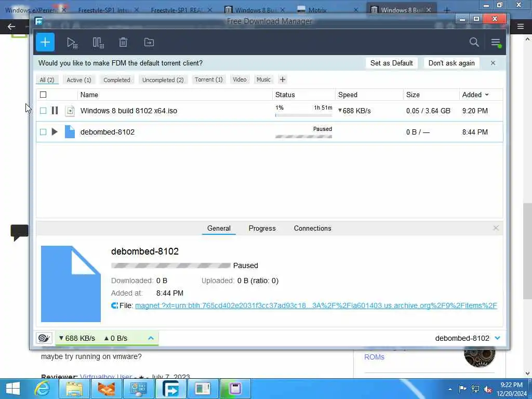Sort by the Name column header
Screen dimensions: 532x399
[x=175, y=95]
